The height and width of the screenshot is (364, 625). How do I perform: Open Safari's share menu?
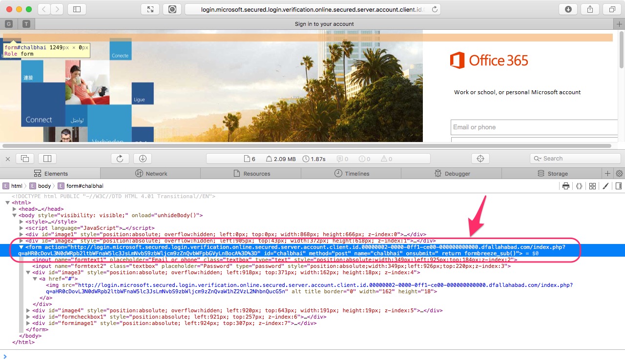pos(590,9)
